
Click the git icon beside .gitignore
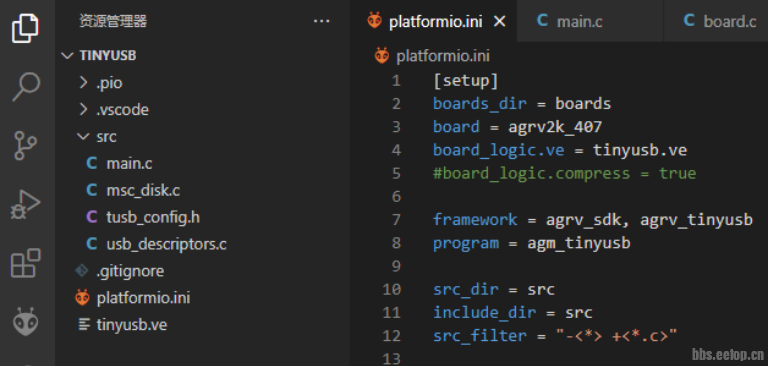(81, 271)
